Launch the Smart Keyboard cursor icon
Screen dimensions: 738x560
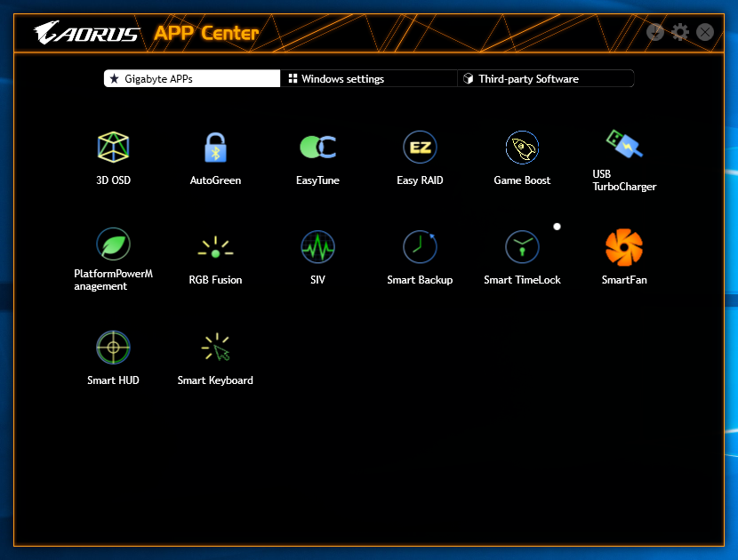tap(215, 348)
